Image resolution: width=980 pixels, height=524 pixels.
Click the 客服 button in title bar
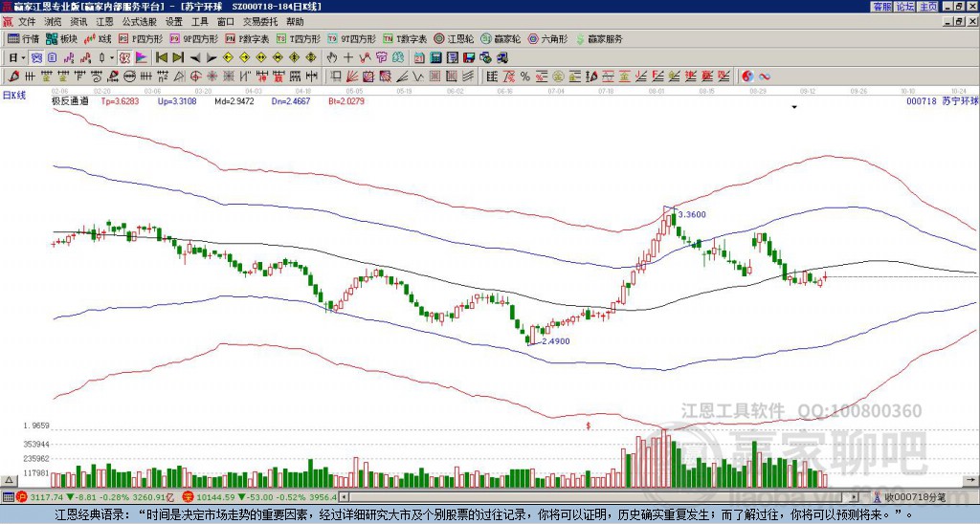(881, 7)
